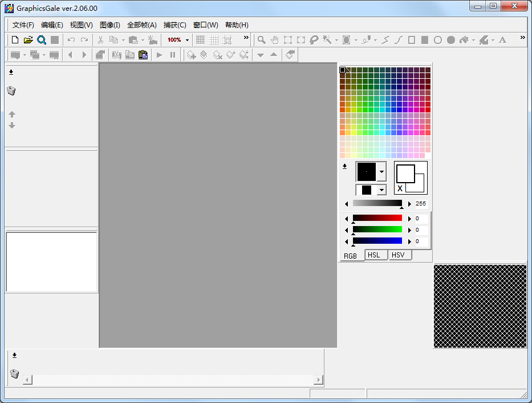Image resolution: width=532 pixels, height=403 pixels.
Task: Open the zoom 100% dropdown
Action: click(187, 40)
